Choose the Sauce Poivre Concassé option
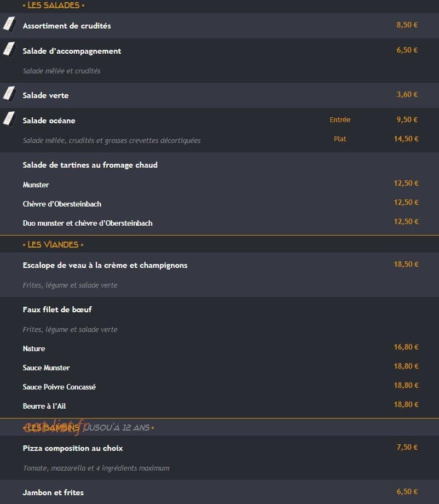 pyautogui.click(x=59, y=387)
